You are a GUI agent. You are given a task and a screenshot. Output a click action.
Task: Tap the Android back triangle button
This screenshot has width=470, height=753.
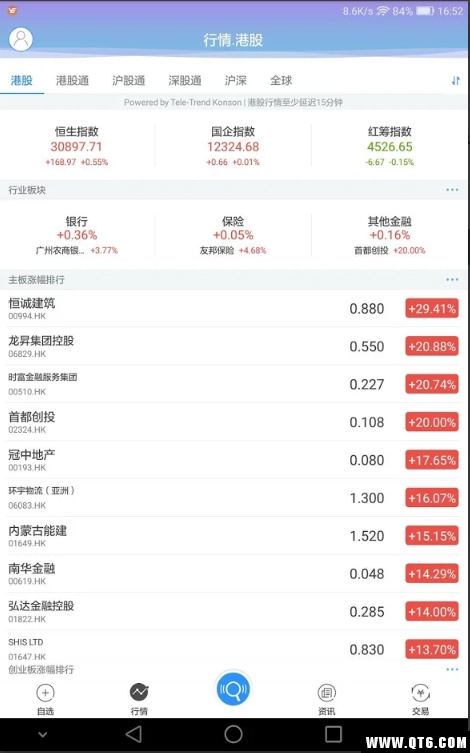[x=134, y=734]
